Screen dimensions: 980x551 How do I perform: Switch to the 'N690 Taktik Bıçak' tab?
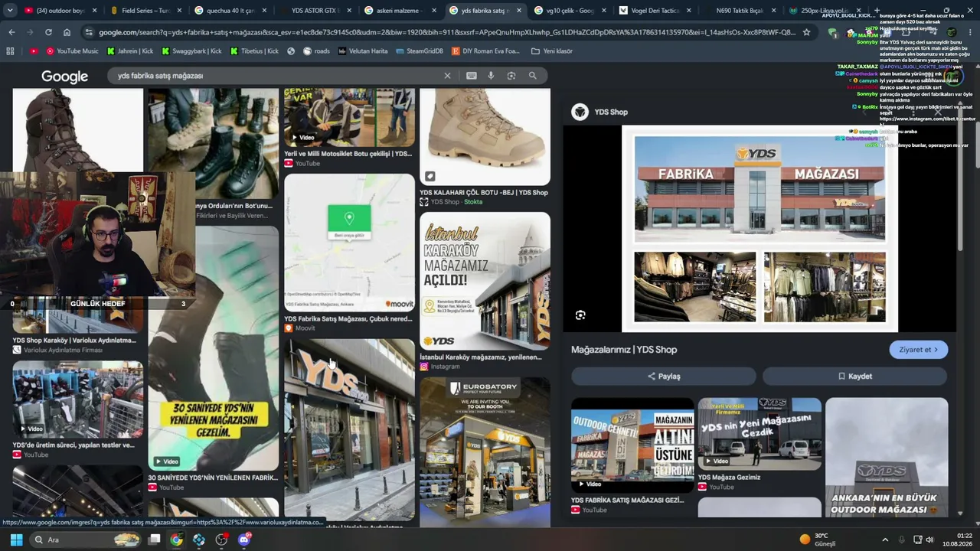[740, 11]
